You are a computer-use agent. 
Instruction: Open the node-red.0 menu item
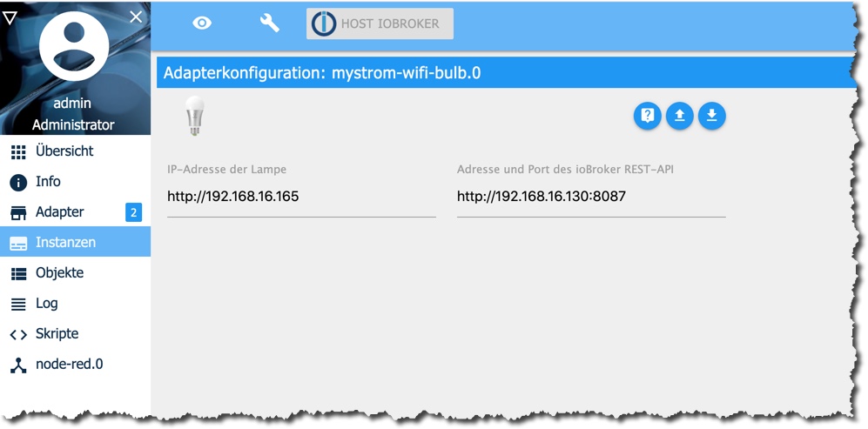pos(75,365)
